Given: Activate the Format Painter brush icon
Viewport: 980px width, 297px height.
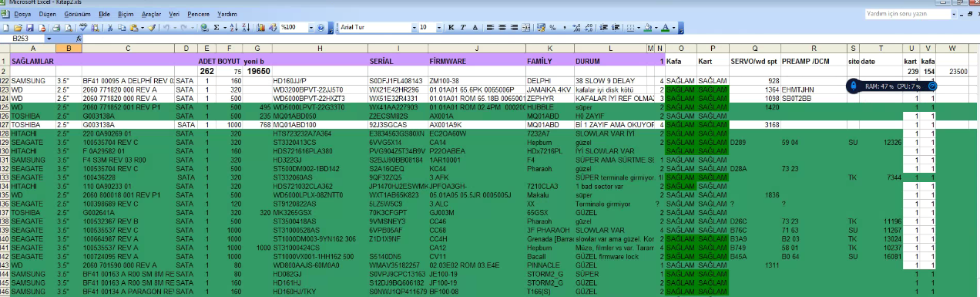Looking at the screenshot, I should 152,27.
